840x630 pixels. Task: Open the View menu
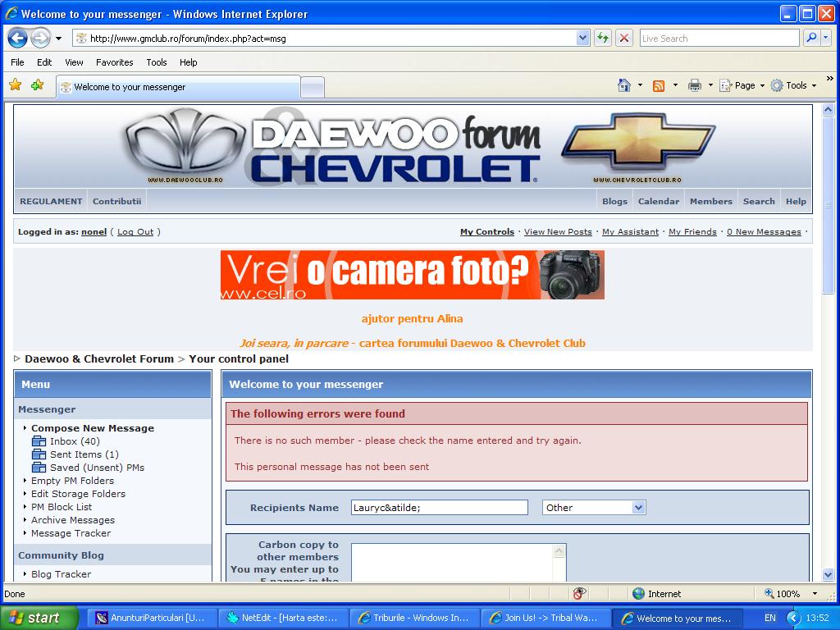pyautogui.click(x=74, y=62)
